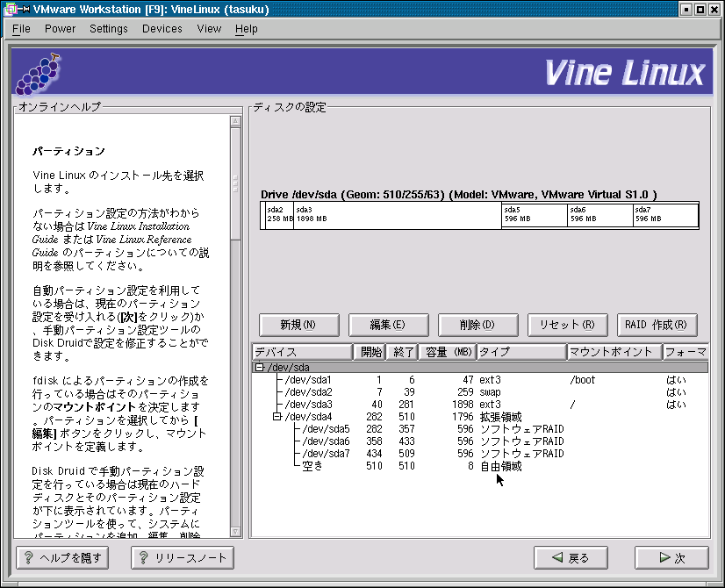This screenshot has height=588, width=725.
Task: Collapse the /dev/sda tree node
Action: tap(260, 368)
